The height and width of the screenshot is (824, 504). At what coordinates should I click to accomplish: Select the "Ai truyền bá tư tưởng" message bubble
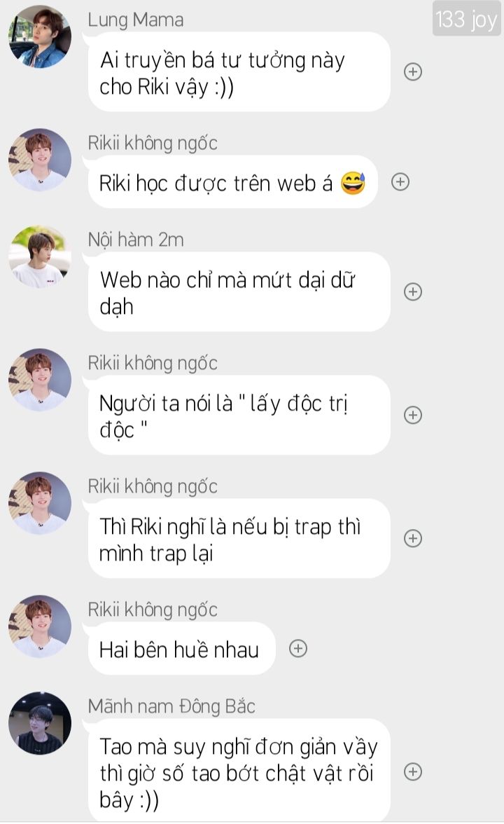tap(238, 72)
